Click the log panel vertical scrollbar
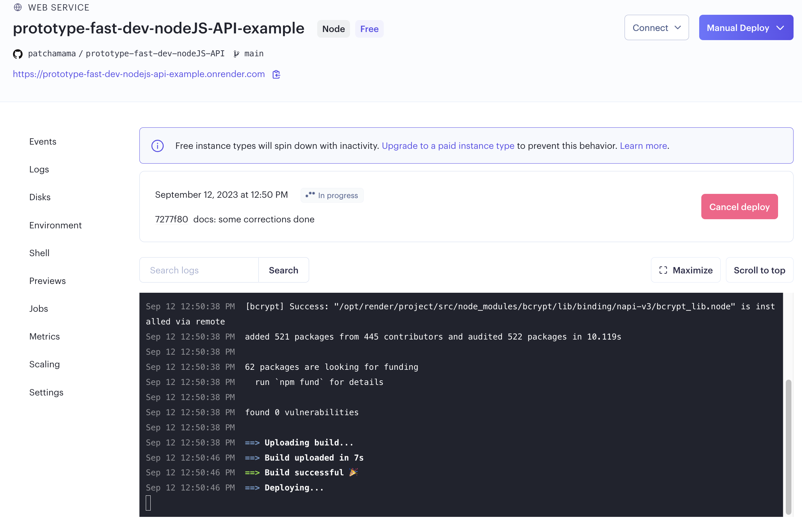Image resolution: width=802 pixels, height=532 pixels. pos(788,446)
